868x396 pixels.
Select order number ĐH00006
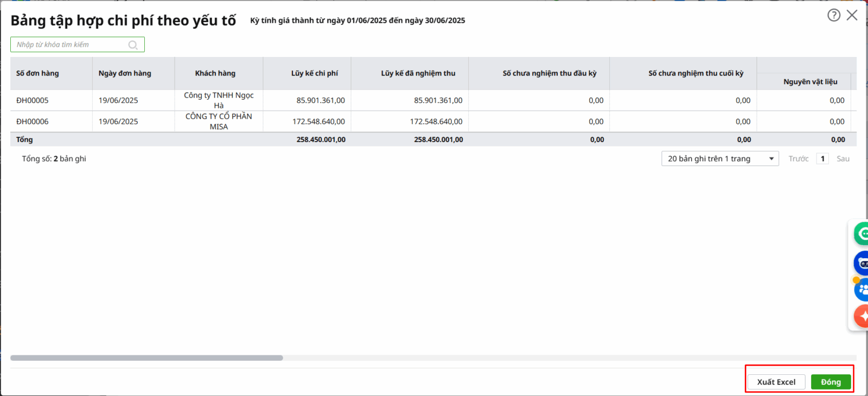click(x=33, y=122)
